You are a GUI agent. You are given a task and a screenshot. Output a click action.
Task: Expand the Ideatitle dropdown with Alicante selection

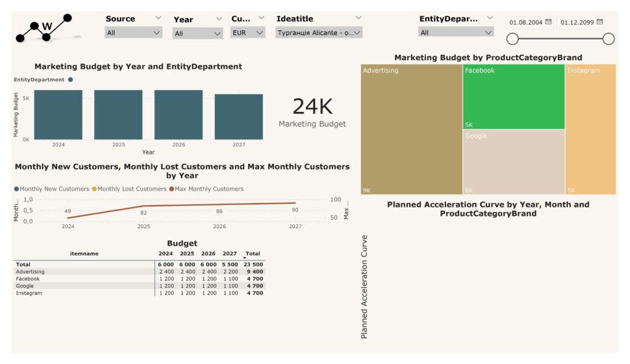pos(319,33)
